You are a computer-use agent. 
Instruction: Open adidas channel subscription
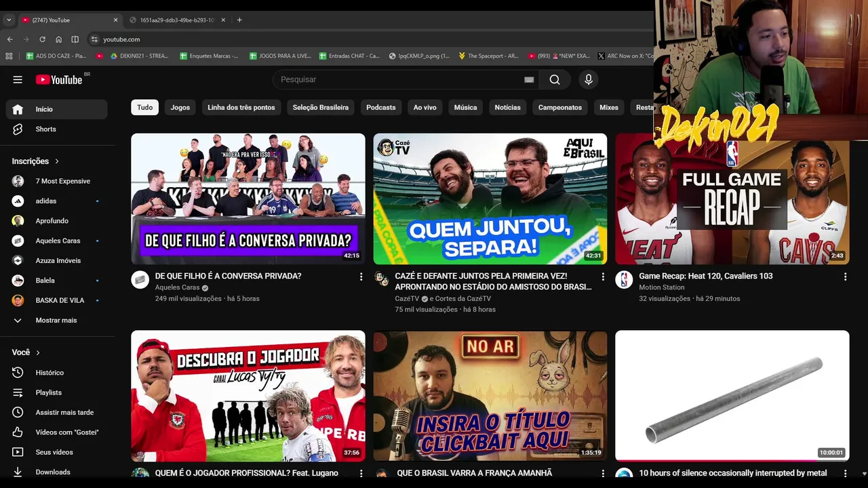(57, 201)
